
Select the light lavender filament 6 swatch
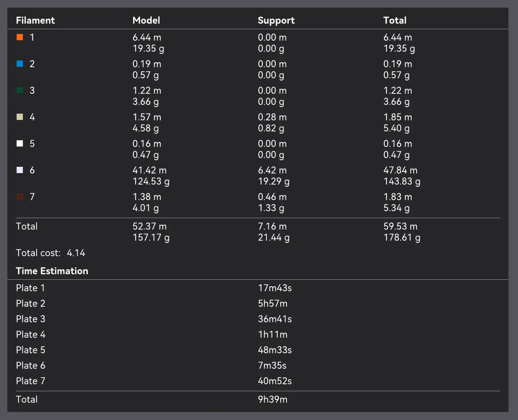point(20,170)
